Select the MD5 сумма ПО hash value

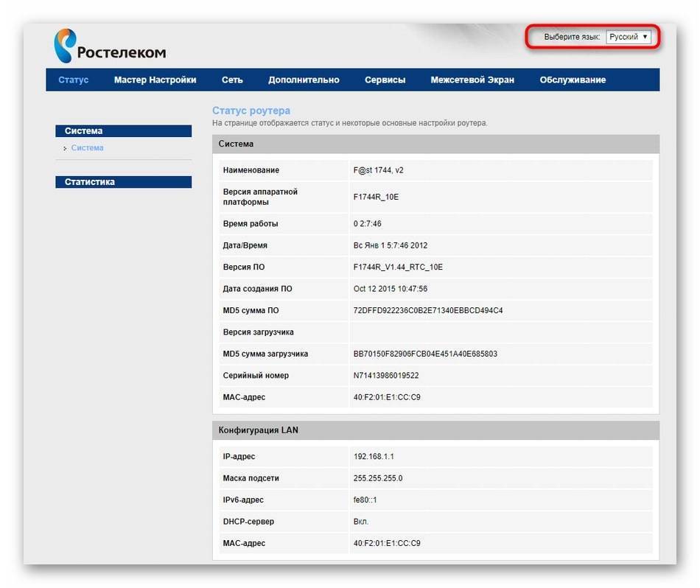(428, 310)
